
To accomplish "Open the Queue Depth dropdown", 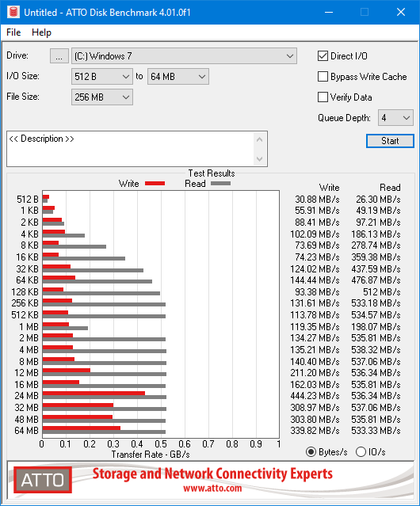I will (x=395, y=118).
